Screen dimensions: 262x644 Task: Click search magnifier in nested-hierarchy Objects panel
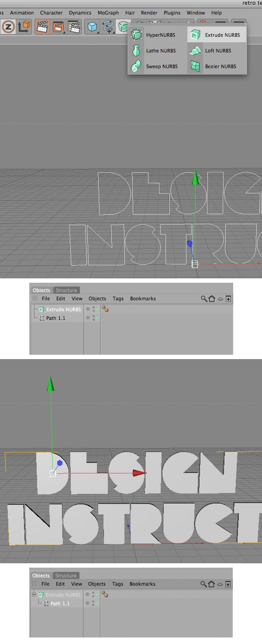[203, 584]
